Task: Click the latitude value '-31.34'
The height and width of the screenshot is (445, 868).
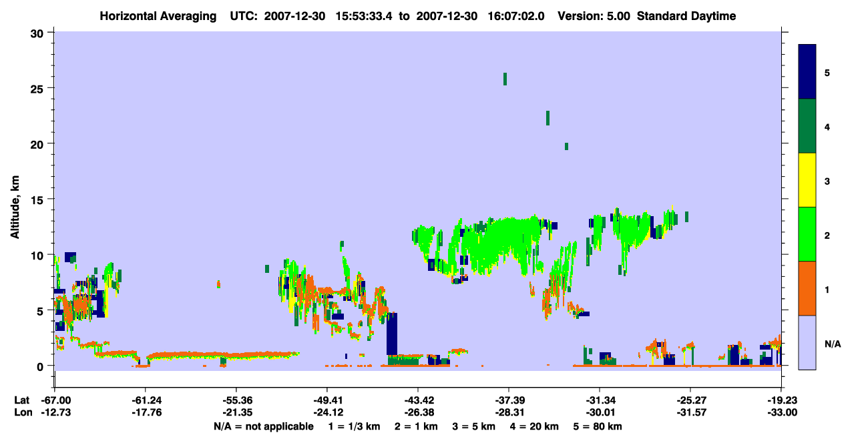Action: coord(600,400)
